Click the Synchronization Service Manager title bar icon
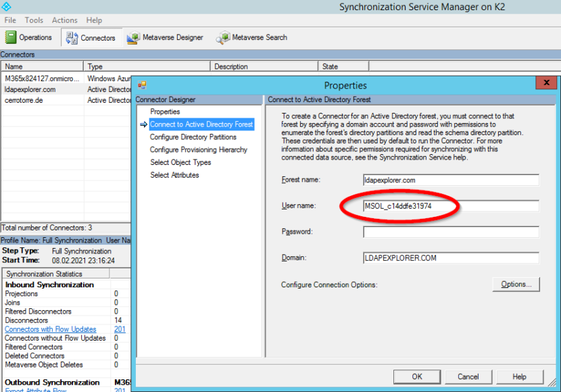 (x=7, y=7)
